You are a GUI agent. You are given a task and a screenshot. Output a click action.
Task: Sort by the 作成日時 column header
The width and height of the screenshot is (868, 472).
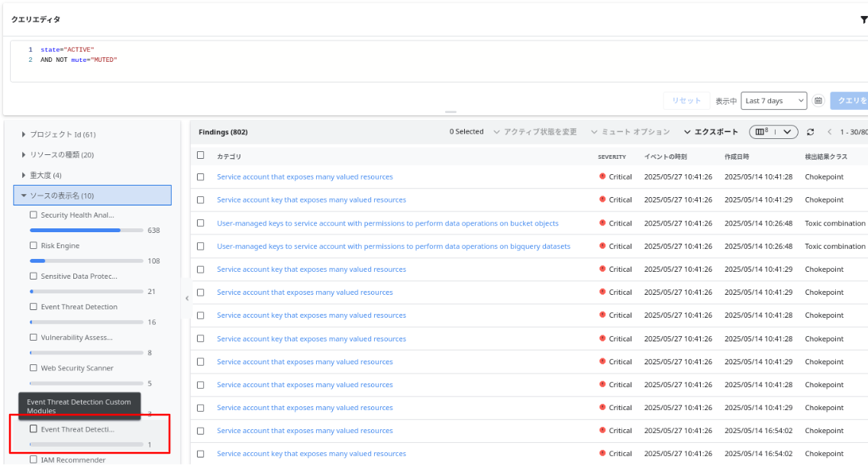tap(737, 157)
